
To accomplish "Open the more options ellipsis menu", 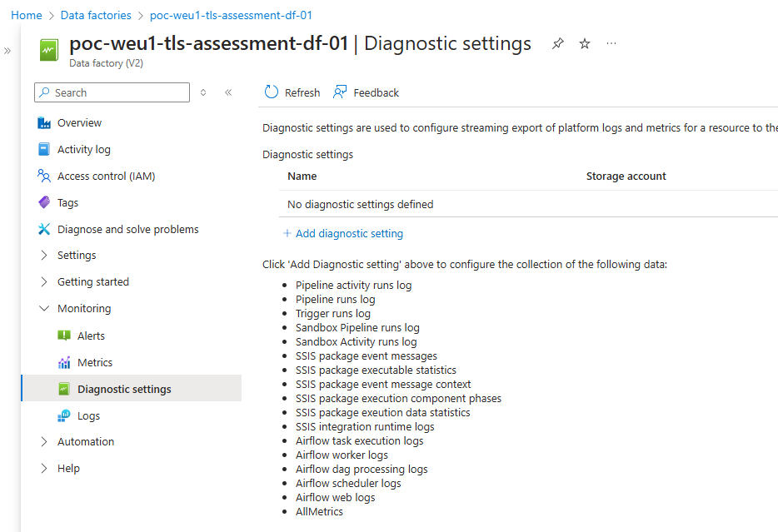I will (x=611, y=43).
